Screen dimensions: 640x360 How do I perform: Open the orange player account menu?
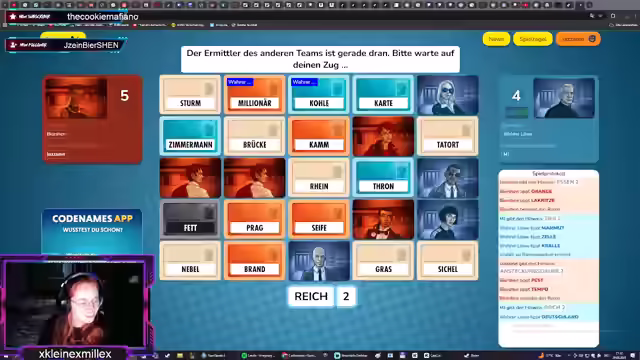tap(578, 39)
